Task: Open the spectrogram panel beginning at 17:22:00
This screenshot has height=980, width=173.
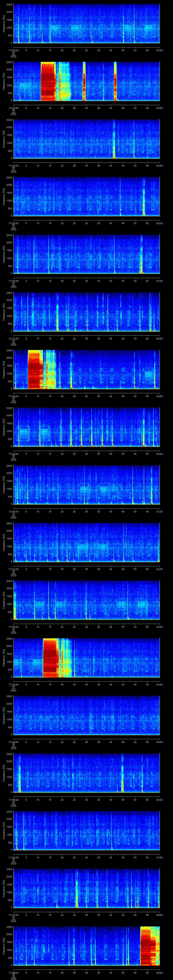Action: (x=86, y=24)
